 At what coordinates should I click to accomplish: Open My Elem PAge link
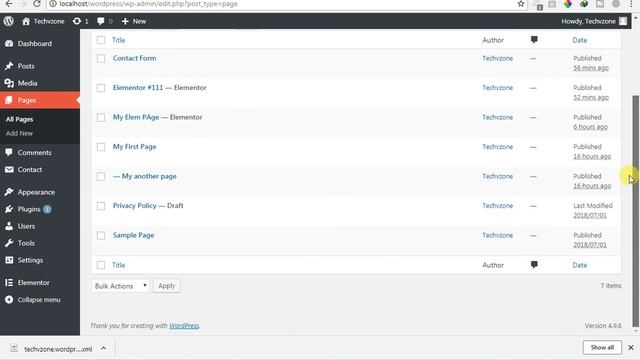(136, 117)
